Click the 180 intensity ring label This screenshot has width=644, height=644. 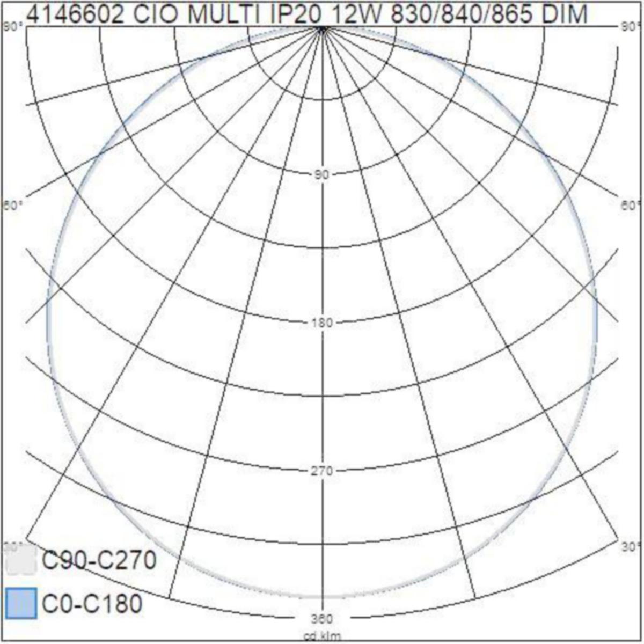pyautogui.click(x=322, y=323)
